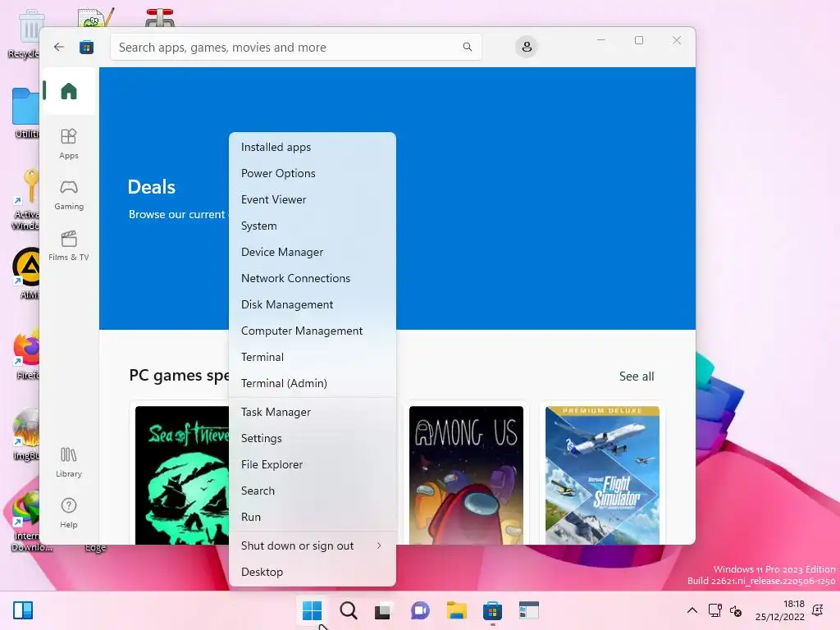Open the Widgets button on taskbar
Viewport: 840px width, 630px height.
(22, 610)
